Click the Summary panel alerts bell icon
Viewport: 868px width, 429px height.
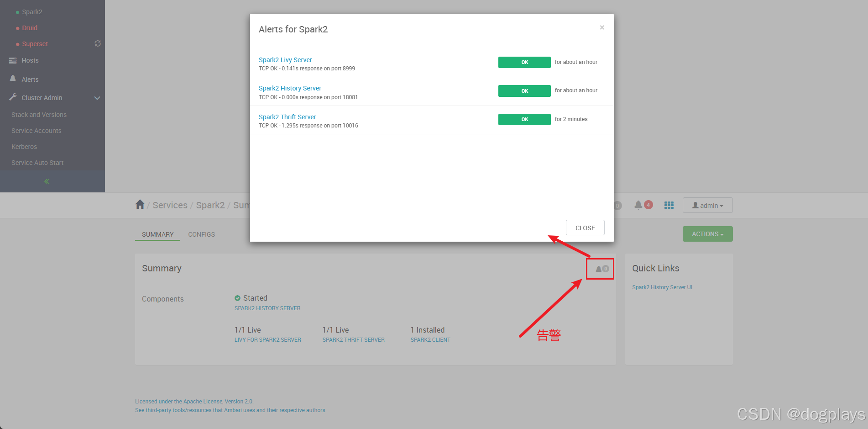pyautogui.click(x=602, y=269)
